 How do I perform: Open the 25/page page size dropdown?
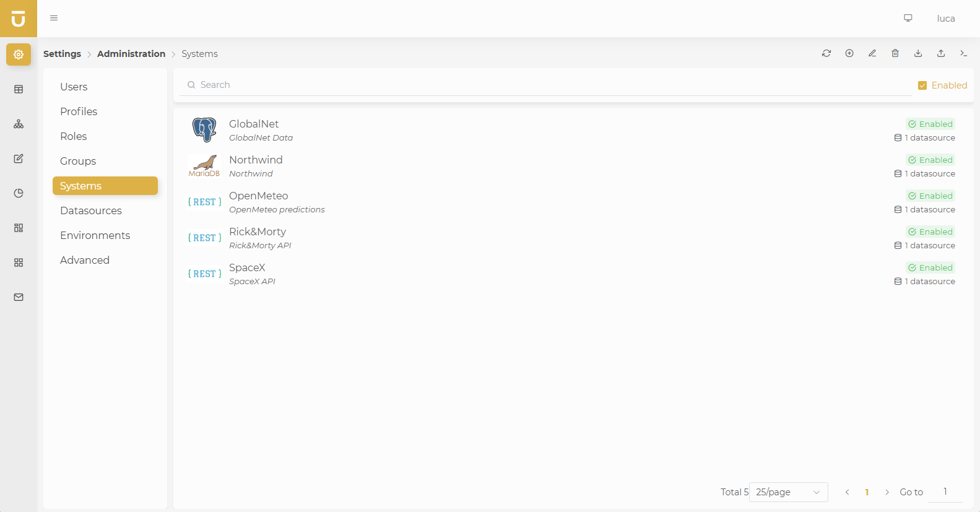(x=787, y=492)
